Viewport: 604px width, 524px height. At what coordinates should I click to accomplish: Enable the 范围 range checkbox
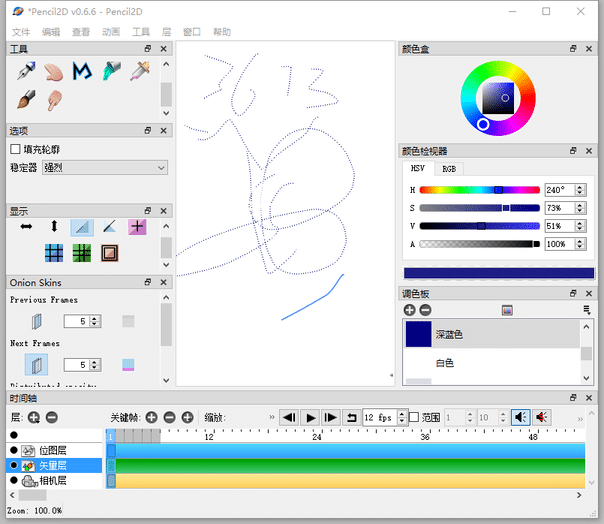[x=414, y=417]
